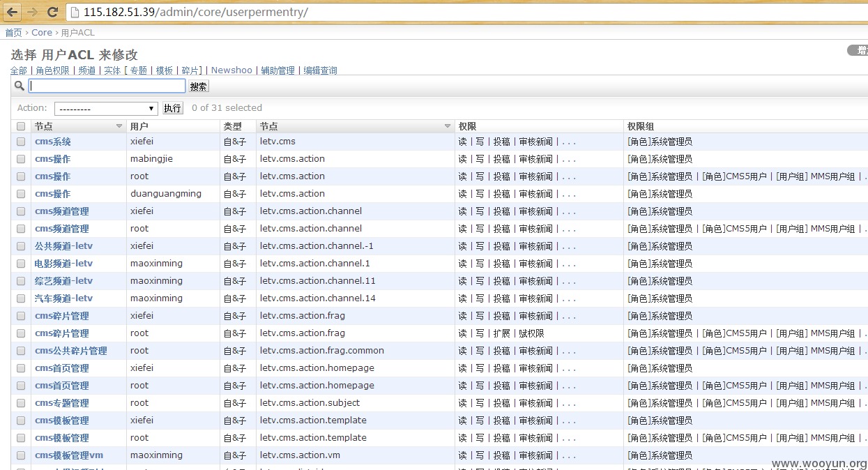Click the page icon in address bar

click(x=75, y=12)
